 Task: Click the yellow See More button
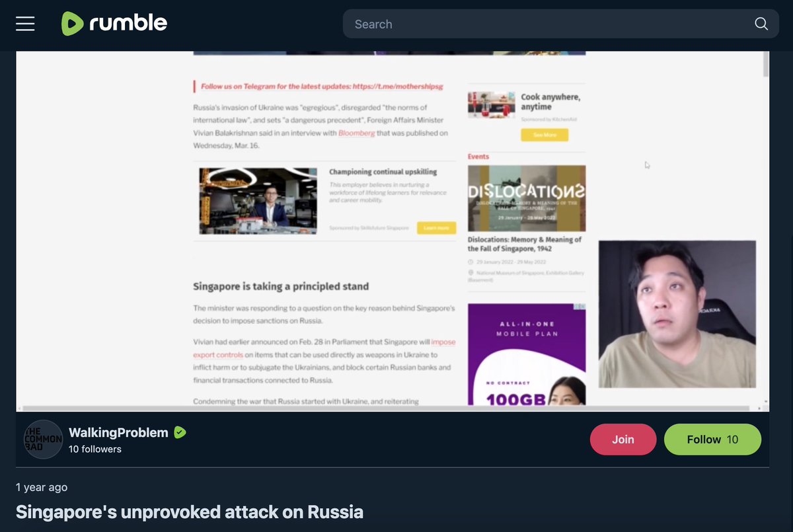(x=545, y=135)
